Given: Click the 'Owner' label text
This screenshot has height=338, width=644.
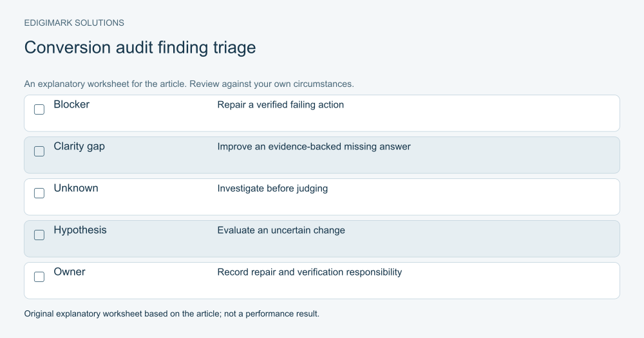Looking at the screenshot, I should (70, 272).
